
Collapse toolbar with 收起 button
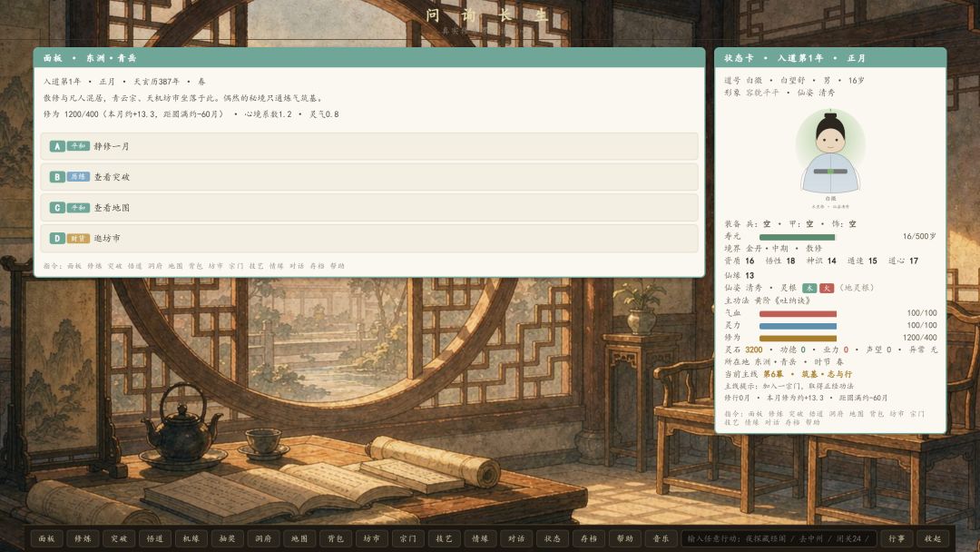click(x=933, y=538)
